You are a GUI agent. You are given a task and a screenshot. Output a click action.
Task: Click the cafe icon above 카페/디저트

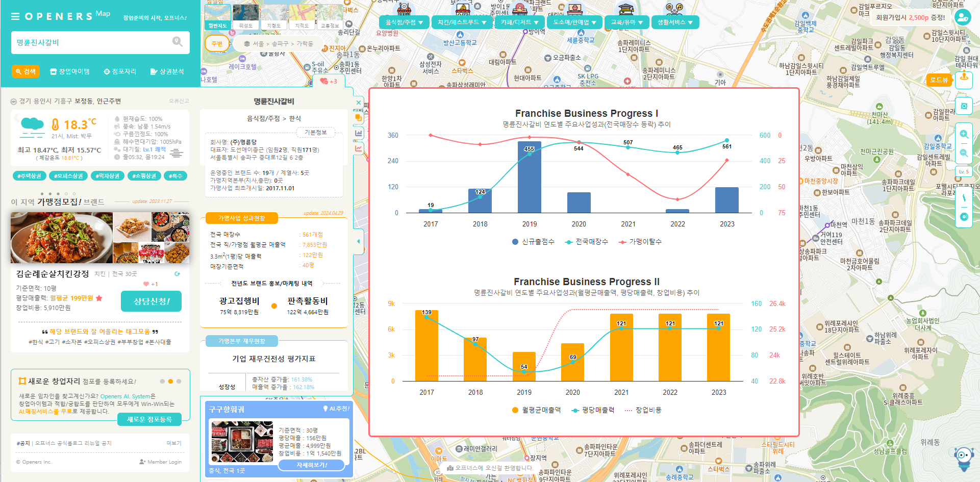point(520,8)
